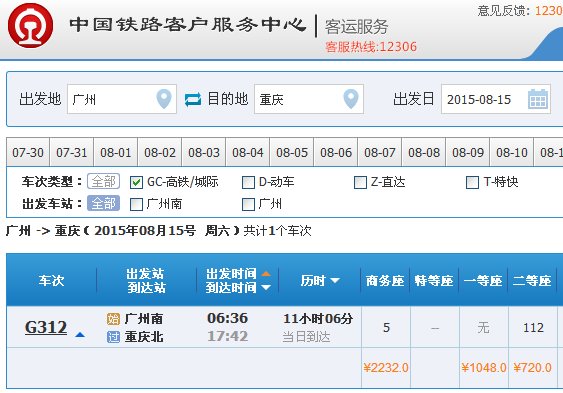The width and height of the screenshot is (563, 393).
Task: Click the ¥720.0 second class price
Action: [532, 368]
